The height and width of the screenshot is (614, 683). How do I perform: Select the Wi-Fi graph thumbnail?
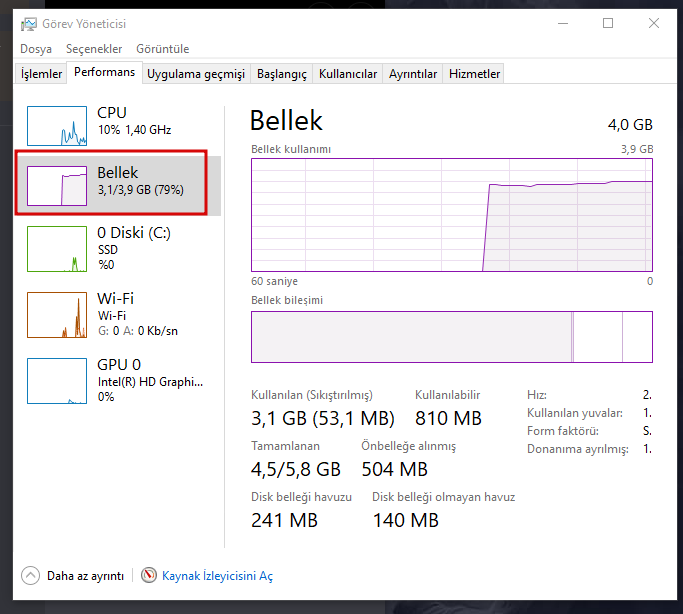57,314
